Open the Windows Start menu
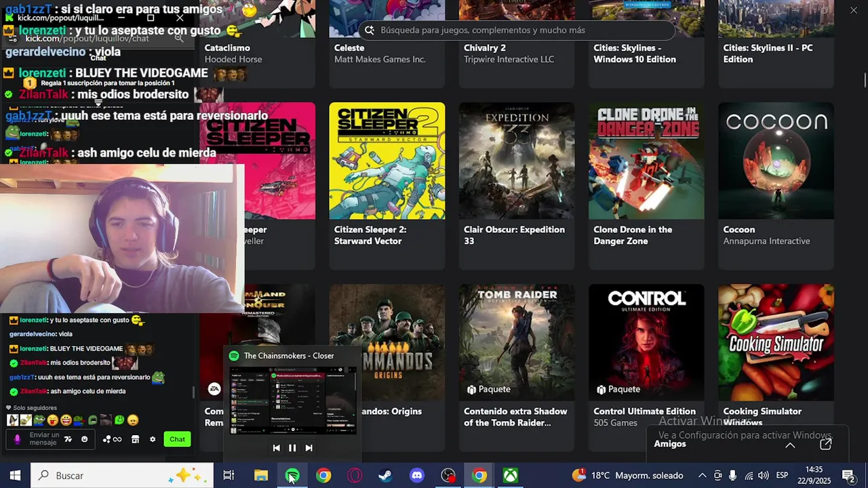868x488 pixels. pyautogui.click(x=15, y=476)
